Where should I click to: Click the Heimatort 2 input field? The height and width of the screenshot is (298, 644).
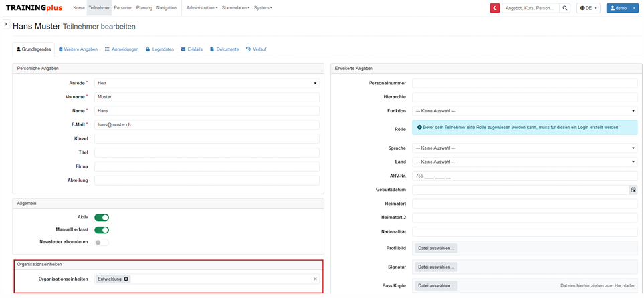pos(525,218)
